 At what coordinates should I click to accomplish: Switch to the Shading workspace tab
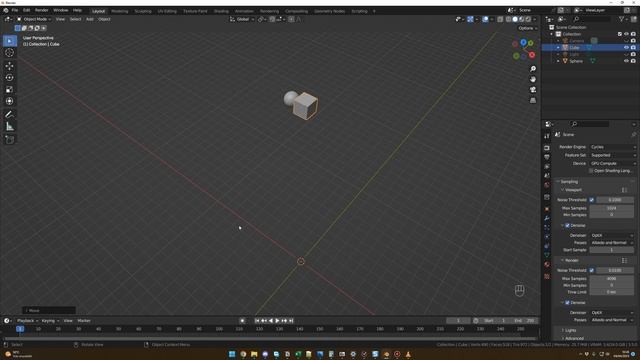pyautogui.click(x=221, y=11)
